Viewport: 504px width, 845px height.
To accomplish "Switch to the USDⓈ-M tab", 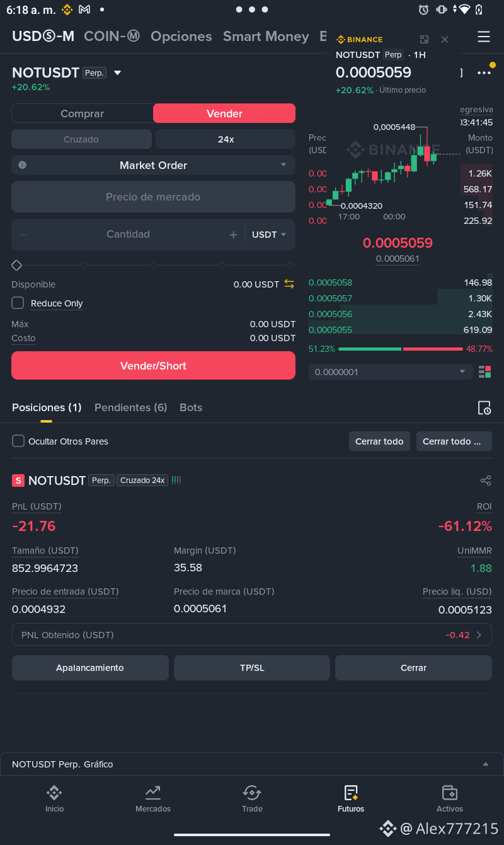I will pyautogui.click(x=43, y=37).
